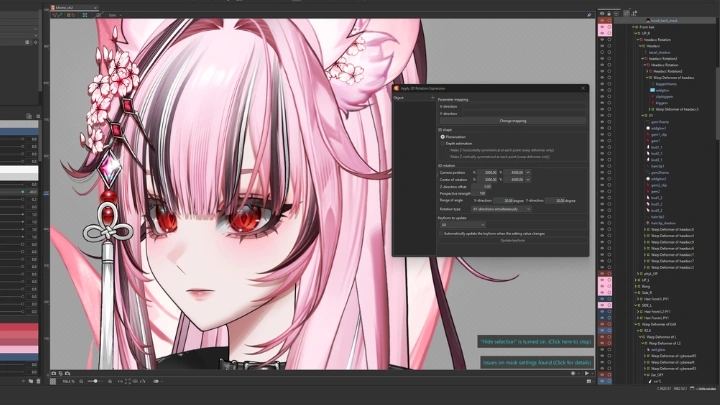This screenshot has width=720, height=405.
Task: Expand Warp Deformer of headacc3
Action: pos(650,109)
